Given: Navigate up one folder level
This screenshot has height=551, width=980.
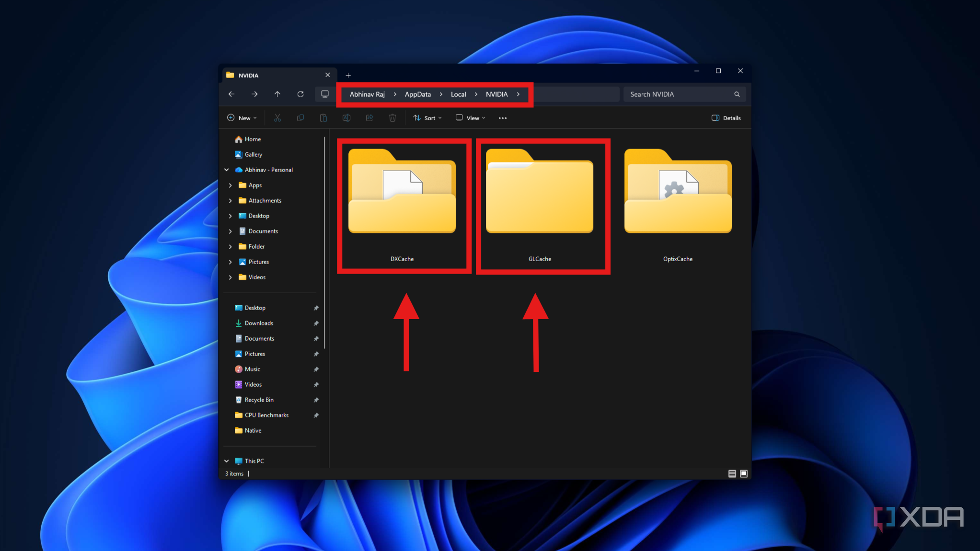Looking at the screenshot, I should 277,94.
